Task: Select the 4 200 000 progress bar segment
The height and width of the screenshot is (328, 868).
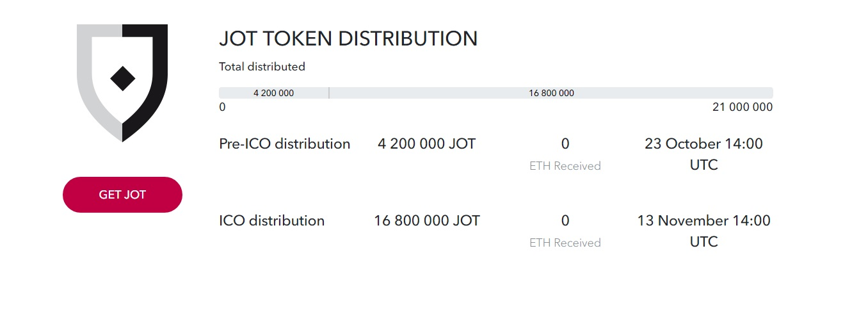Action: coord(273,93)
